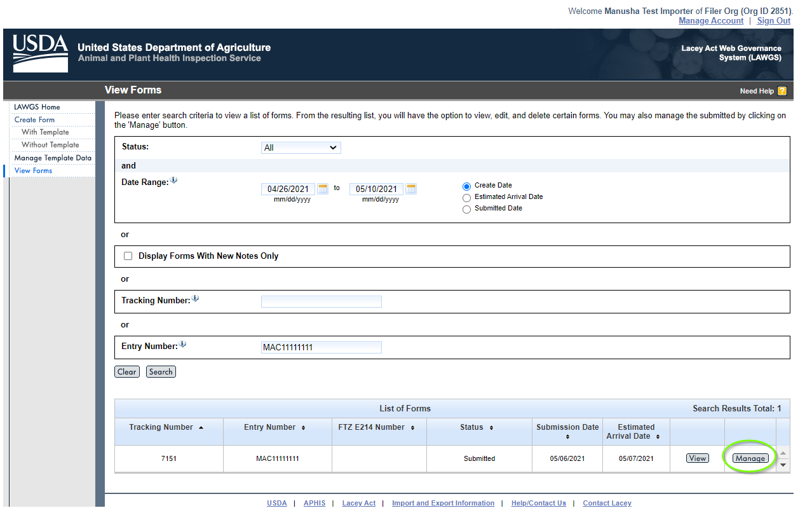Open the Status dropdown set to All

click(x=301, y=148)
